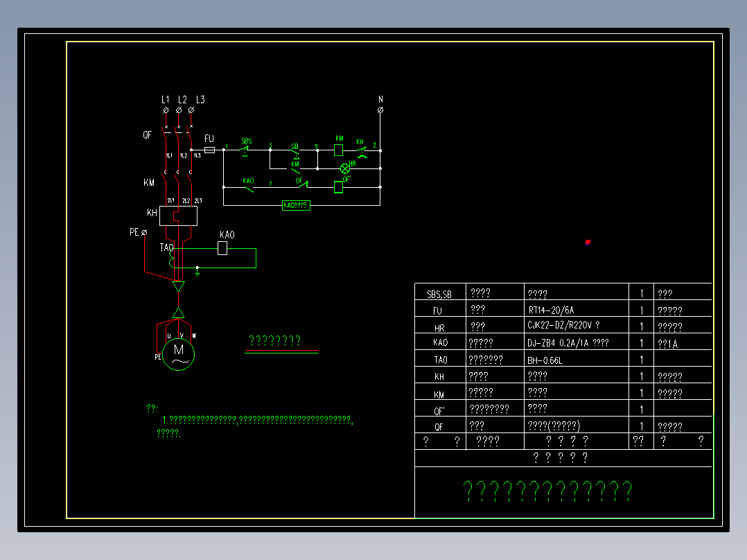Click the PE label left of red wire

click(x=134, y=232)
